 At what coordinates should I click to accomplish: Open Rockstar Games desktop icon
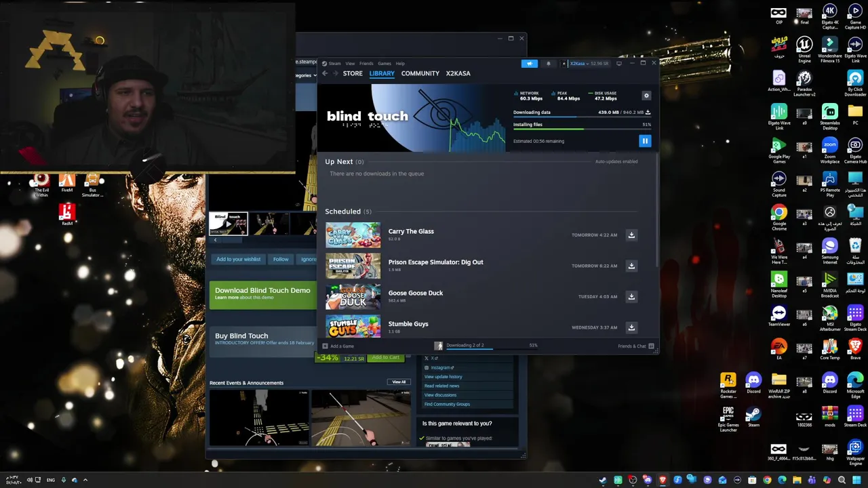coord(728,385)
